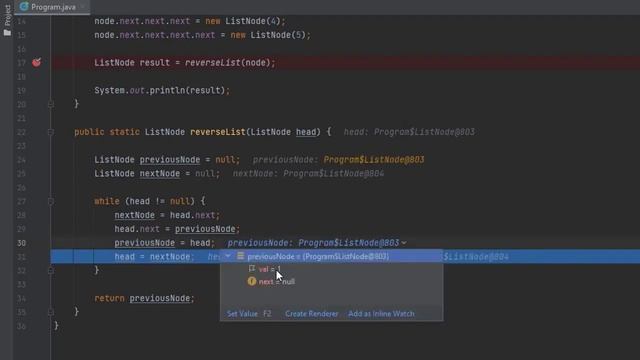Expand the inline previousNode hint on line 30
The image size is (640, 360).
tap(404, 243)
